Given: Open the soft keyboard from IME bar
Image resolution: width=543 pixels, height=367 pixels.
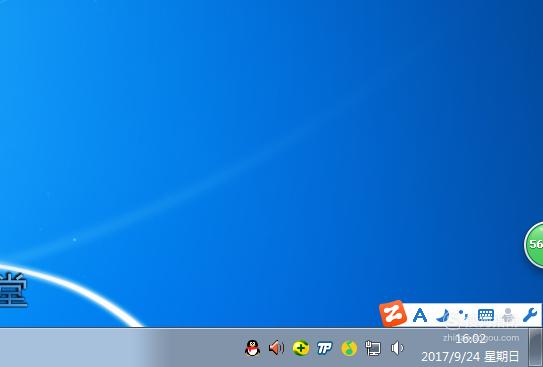Looking at the screenshot, I should point(486,315).
